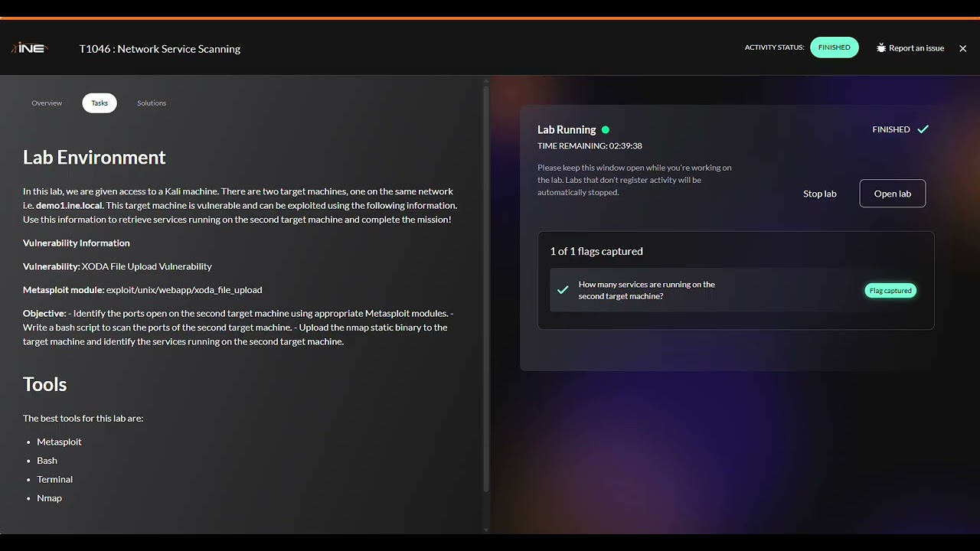Click the bug icon beside Report an issue
Viewport: 980px width, 551px height.
click(881, 47)
